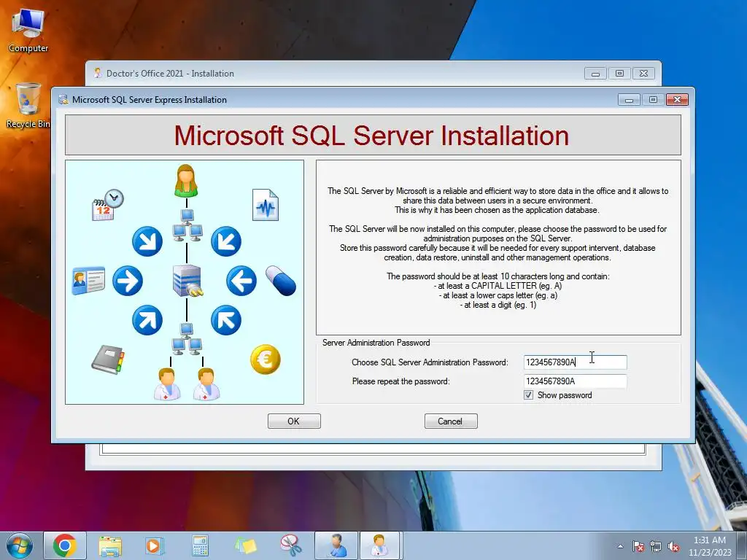Open Snipping Tool from the taskbar

click(x=290, y=545)
